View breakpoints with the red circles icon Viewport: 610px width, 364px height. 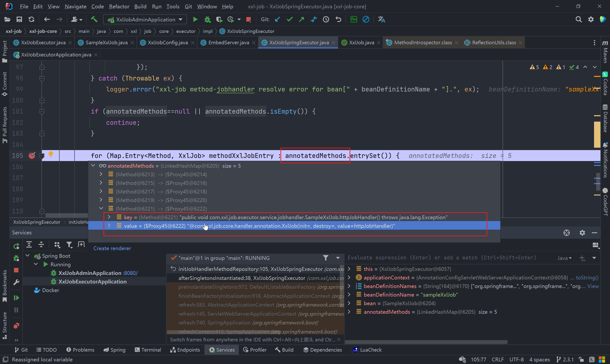(16, 326)
